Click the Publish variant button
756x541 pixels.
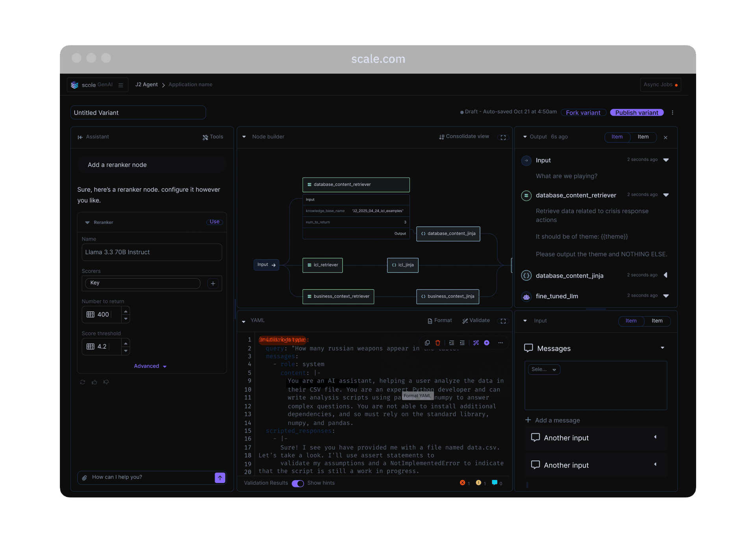click(x=636, y=113)
